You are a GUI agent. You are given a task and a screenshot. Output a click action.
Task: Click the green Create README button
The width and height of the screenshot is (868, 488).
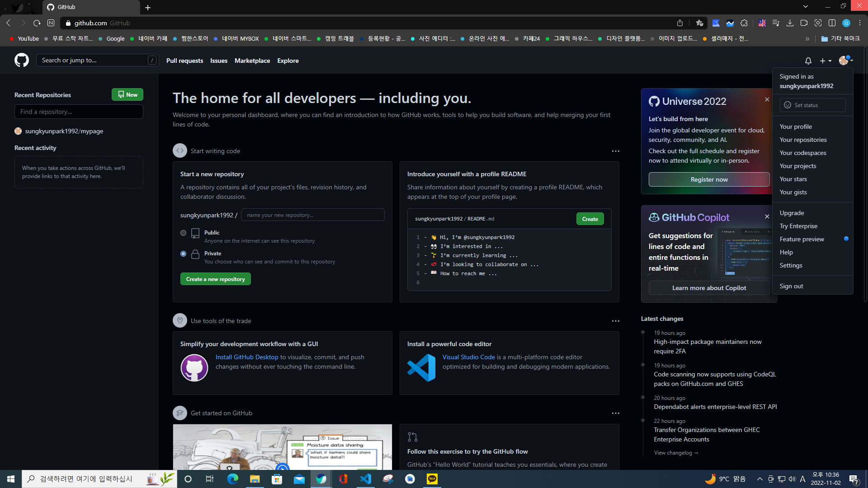[x=590, y=219]
